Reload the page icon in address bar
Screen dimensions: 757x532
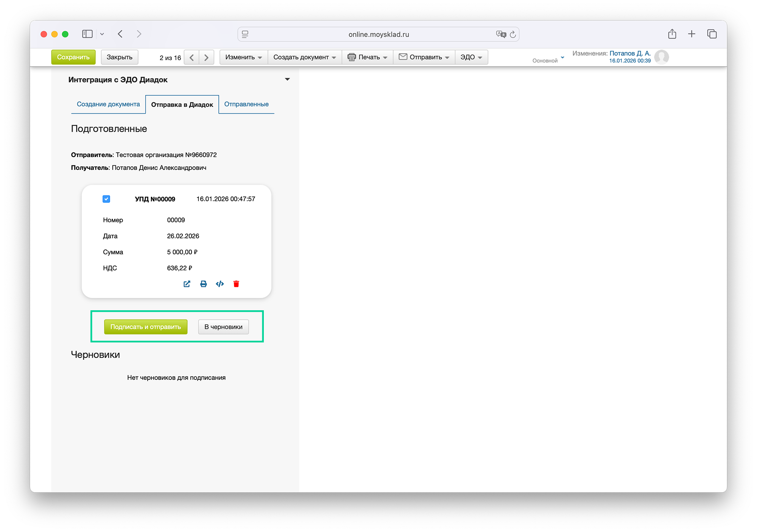click(513, 34)
